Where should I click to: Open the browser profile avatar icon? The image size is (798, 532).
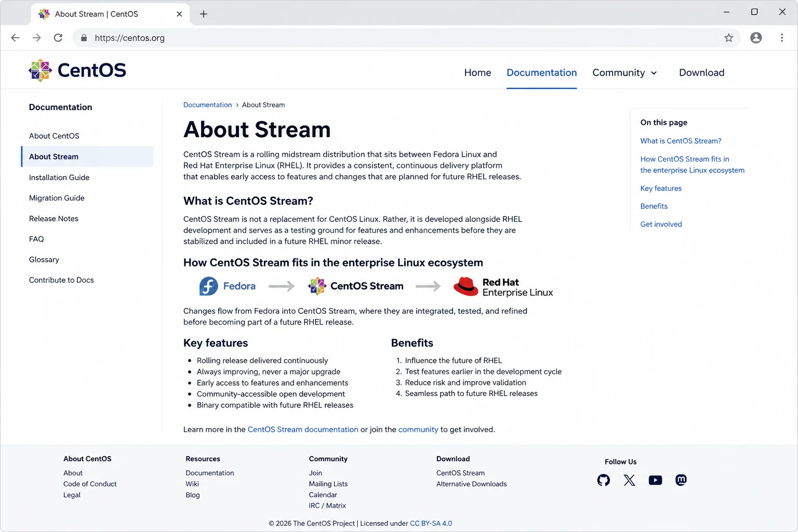pos(756,37)
